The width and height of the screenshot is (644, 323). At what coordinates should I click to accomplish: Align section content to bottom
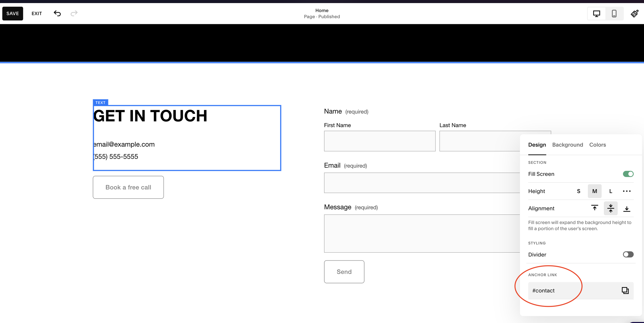(626, 208)
